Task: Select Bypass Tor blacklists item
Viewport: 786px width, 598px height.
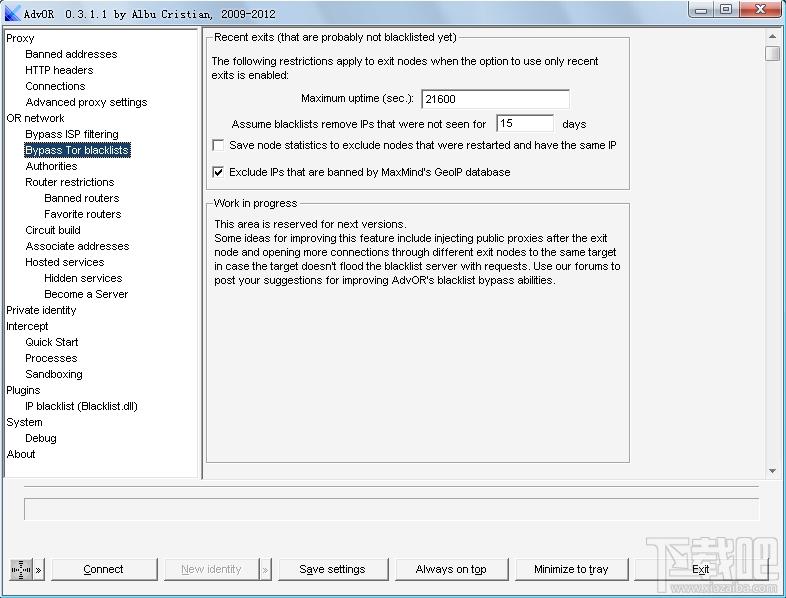Action: 77,150
